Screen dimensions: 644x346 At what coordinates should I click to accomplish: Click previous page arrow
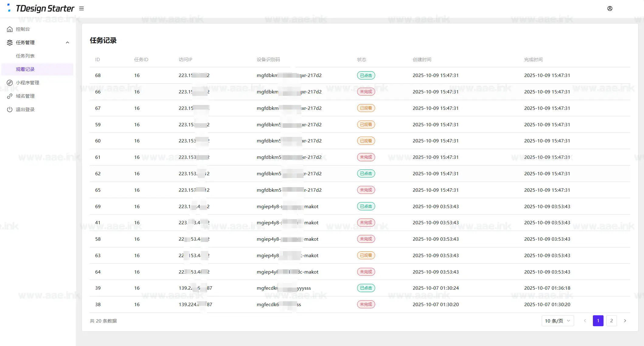point(585,321)
